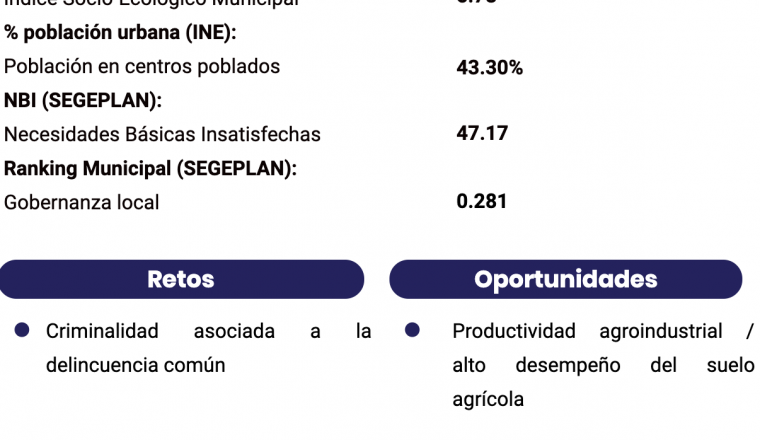760x440 pixels.
Task: Click the Ranking Municipal (SEGEPLAN) heading
Action: click(x=150, y=168)
